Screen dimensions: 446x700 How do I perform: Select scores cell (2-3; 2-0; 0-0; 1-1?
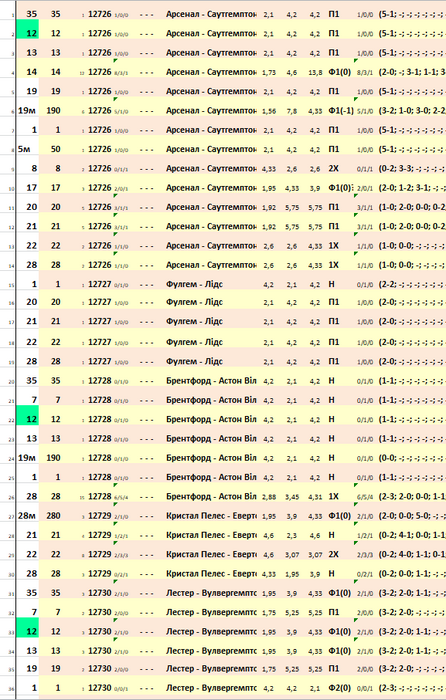[x=412, y=496]
